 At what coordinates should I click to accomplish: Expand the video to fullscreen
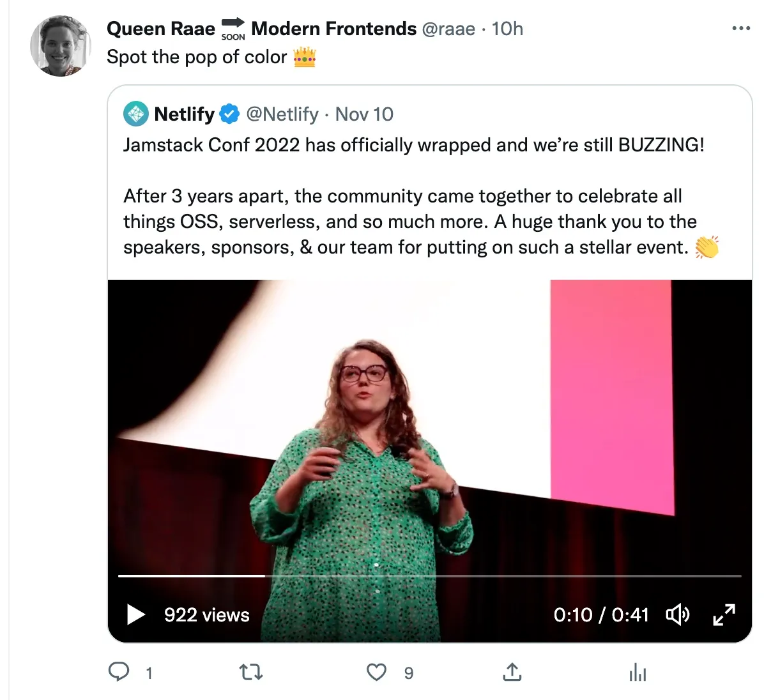724,614
